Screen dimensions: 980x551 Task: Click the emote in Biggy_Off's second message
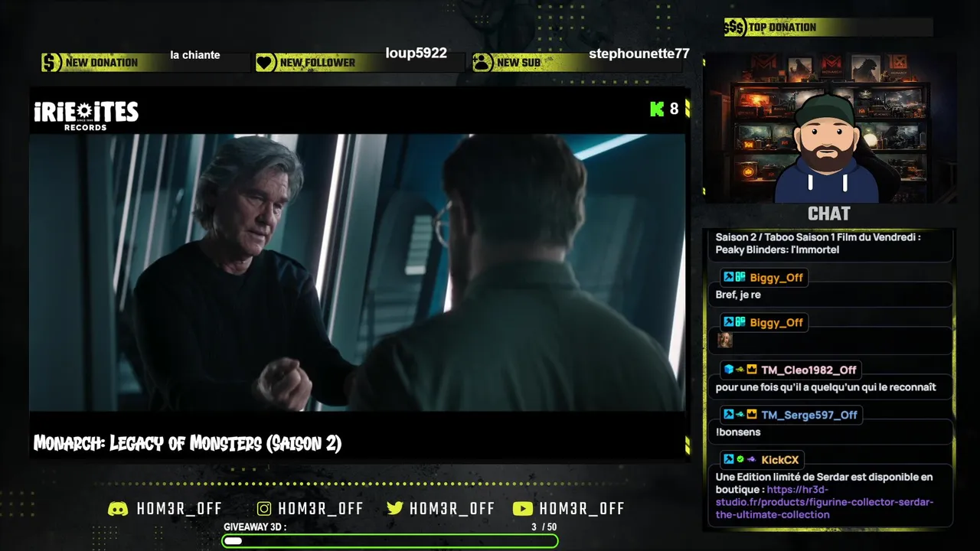coord(724,340)
